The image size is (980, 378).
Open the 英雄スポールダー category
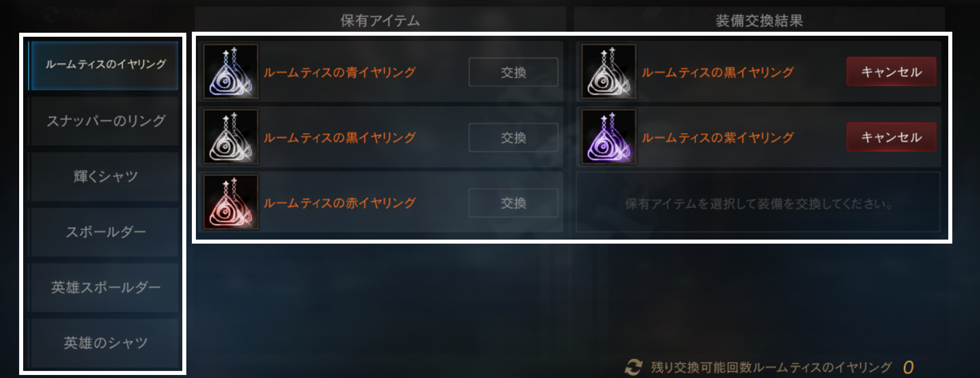pyautogui.click(x=104, y=287)
